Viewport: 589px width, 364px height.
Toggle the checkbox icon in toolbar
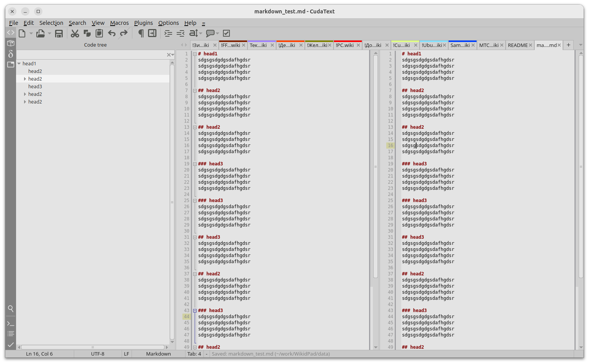tap(226, 34)
